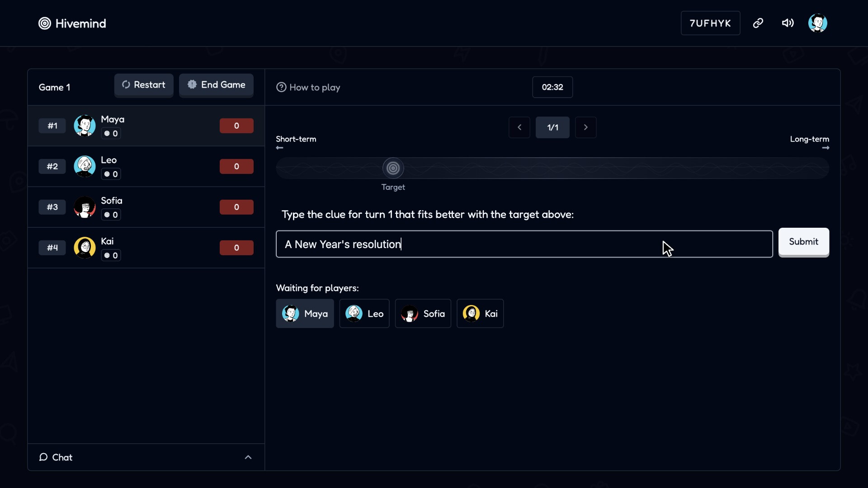Click Sofia's red score badge
Screen dimensions: 868x488
[x=236, y=207]
